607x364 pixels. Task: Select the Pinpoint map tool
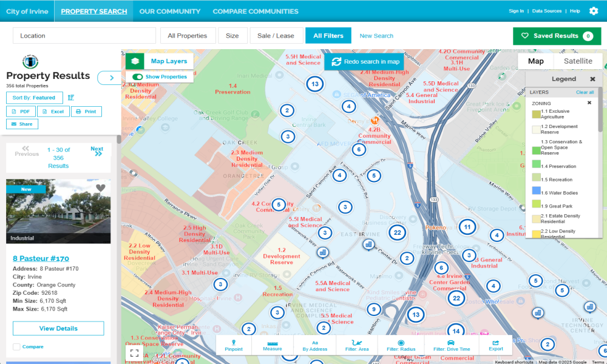(x=234, y=345)
